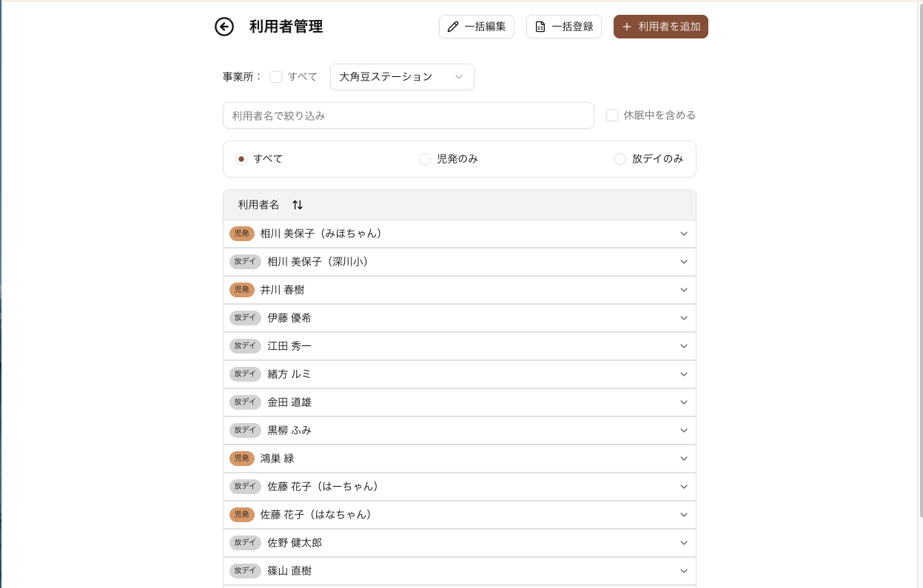Image resolution: width=923 pixels, height=588 pixels.
Task: Expand the 相川 美保子（みほちゃん） row chevron
Action: pyautogui.click(x=684, y=234)
